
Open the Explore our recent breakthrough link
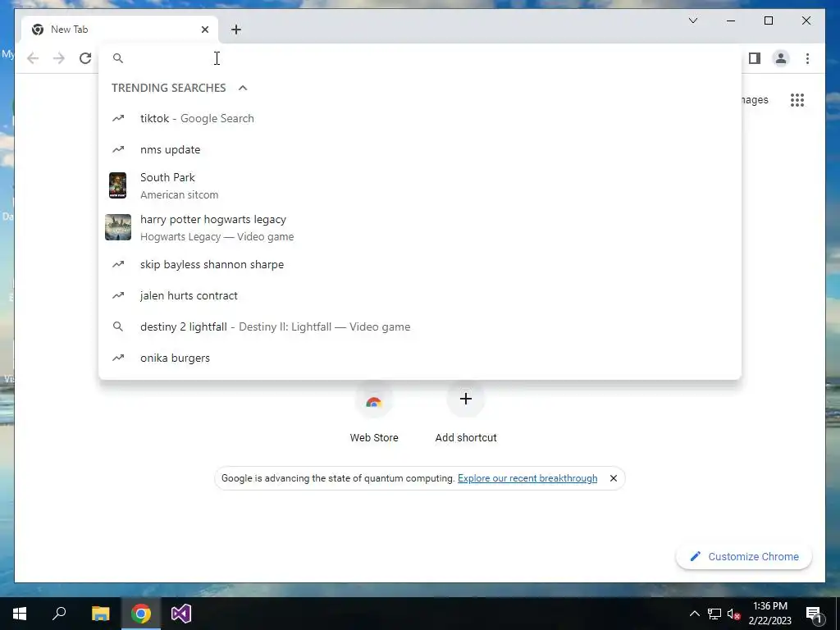click(527, 478)
